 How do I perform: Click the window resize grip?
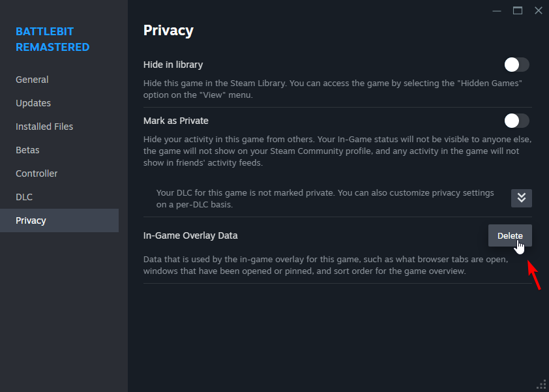tap(541, 384)
